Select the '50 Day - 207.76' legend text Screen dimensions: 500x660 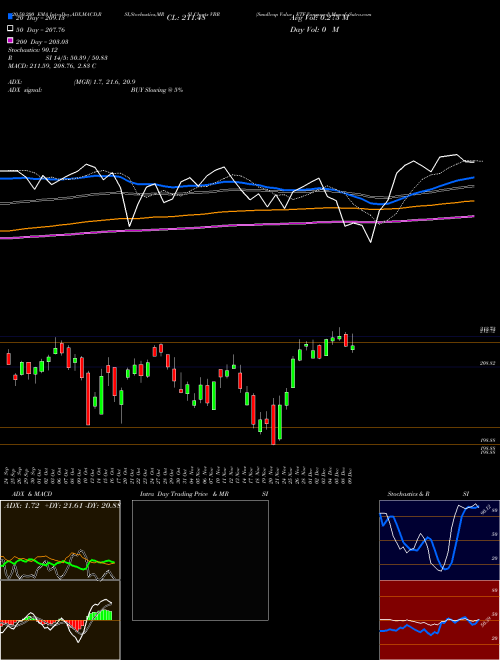pyautogui.click(x=40, y=30)
